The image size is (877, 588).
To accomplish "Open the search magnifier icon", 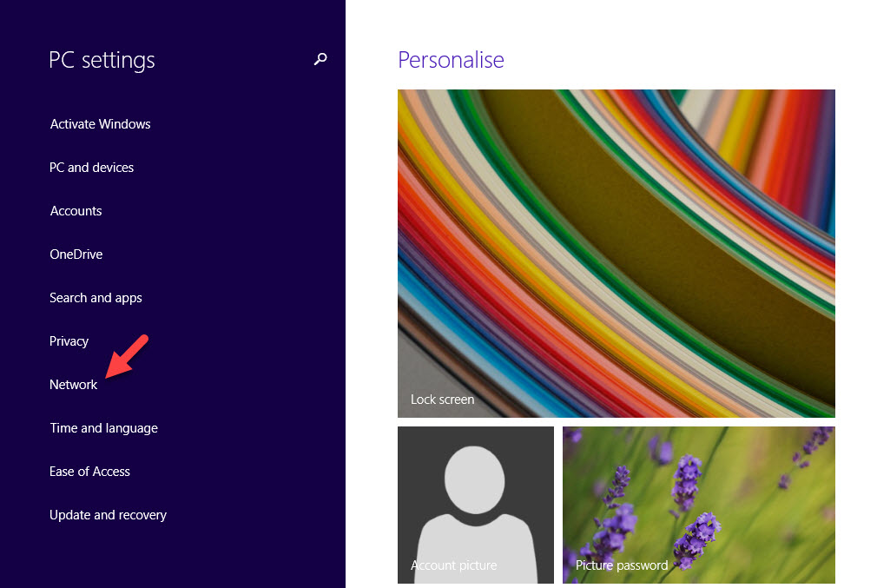I will click(x=320, y=59).
